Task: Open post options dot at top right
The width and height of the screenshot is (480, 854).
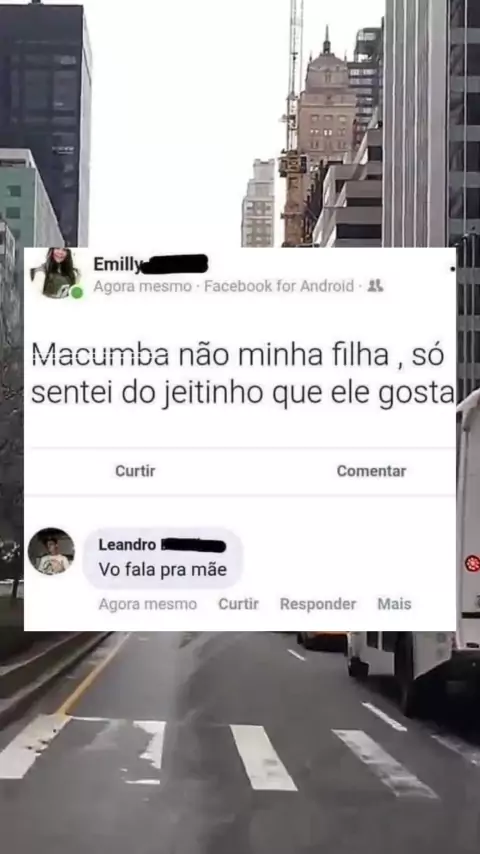Action: [x=452, y=269]
